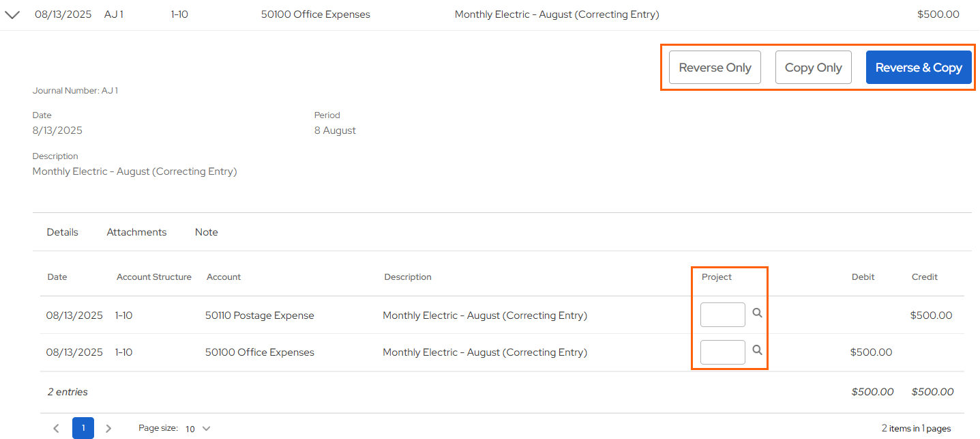Click the Account Structure column header
This screenshot has height=439, width=980.
(153, 277)
